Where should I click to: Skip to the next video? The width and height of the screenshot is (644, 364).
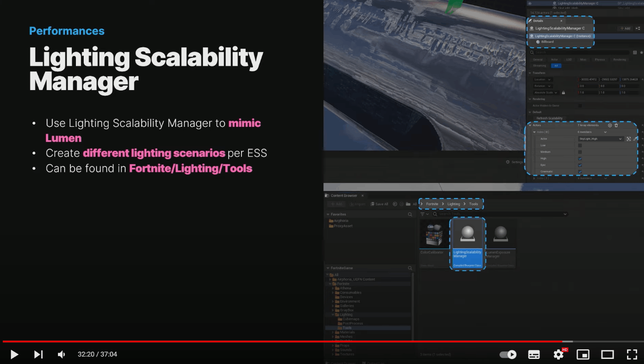point(38,354)
